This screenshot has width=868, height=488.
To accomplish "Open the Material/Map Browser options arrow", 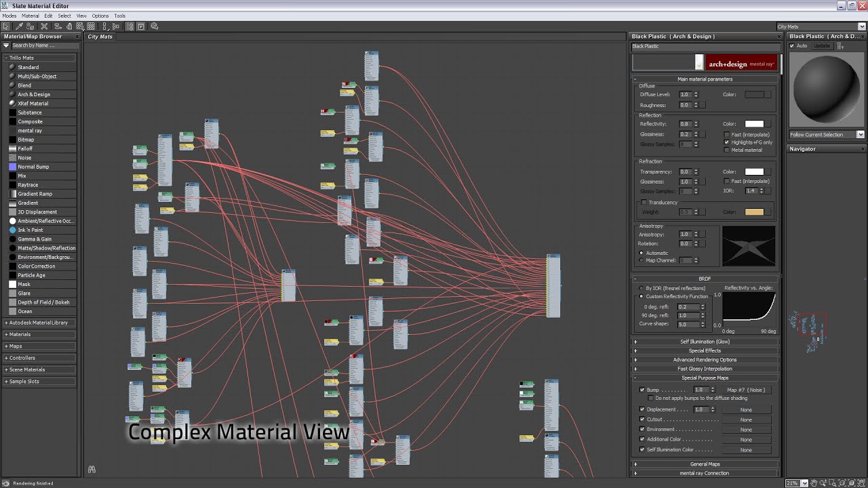I will pyautogui.click(x=6, y=45).
